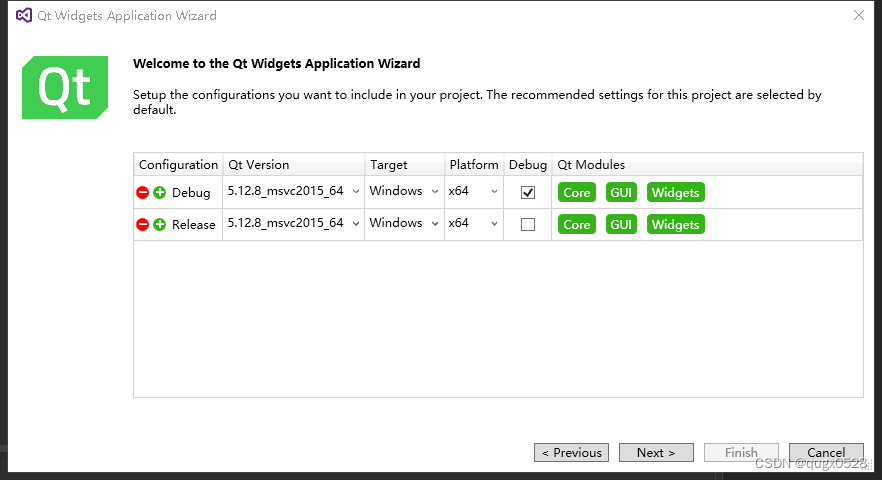Select the Debug configuration name cell
Viewport: 882px width, 480px height.
tap(191, 192)
